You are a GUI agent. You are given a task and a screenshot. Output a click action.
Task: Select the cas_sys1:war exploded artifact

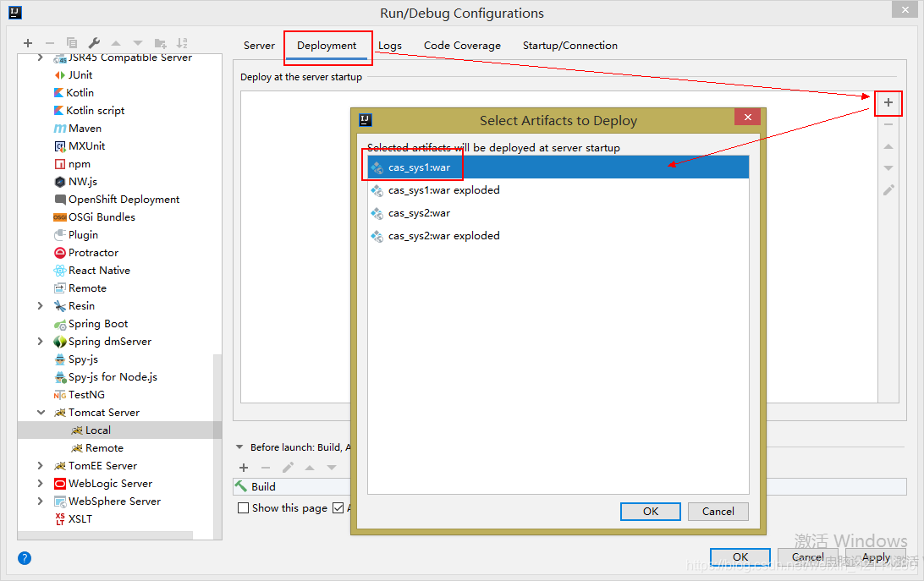(x=558, y=190)
